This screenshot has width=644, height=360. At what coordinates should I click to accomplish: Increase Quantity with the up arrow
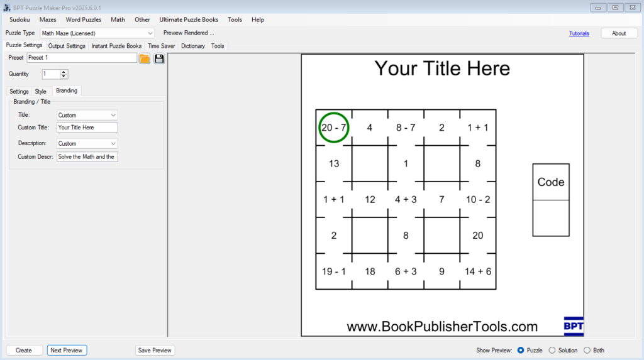click(64, 72)
